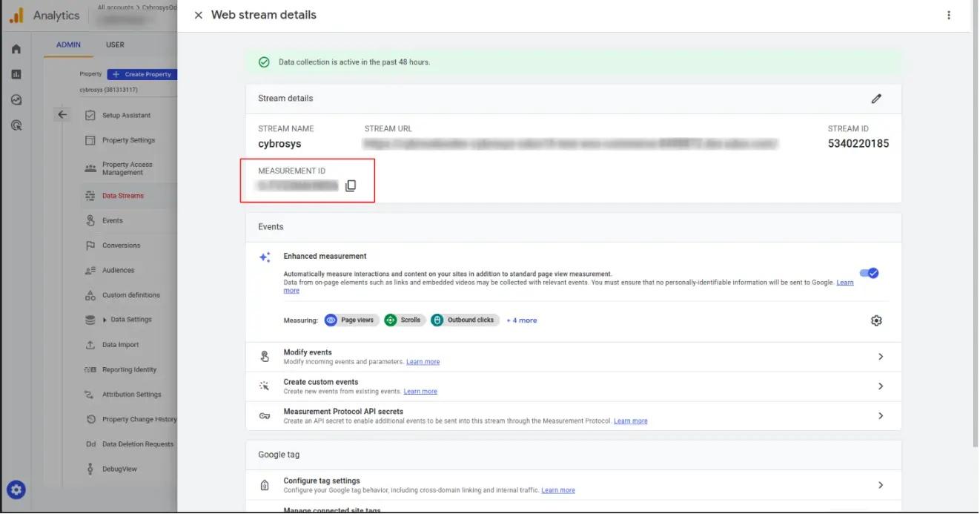The height and width of the screenshot is (514, 980).
Task: Collapse the sidebar with the left arrow
Action: coord(63,113)
